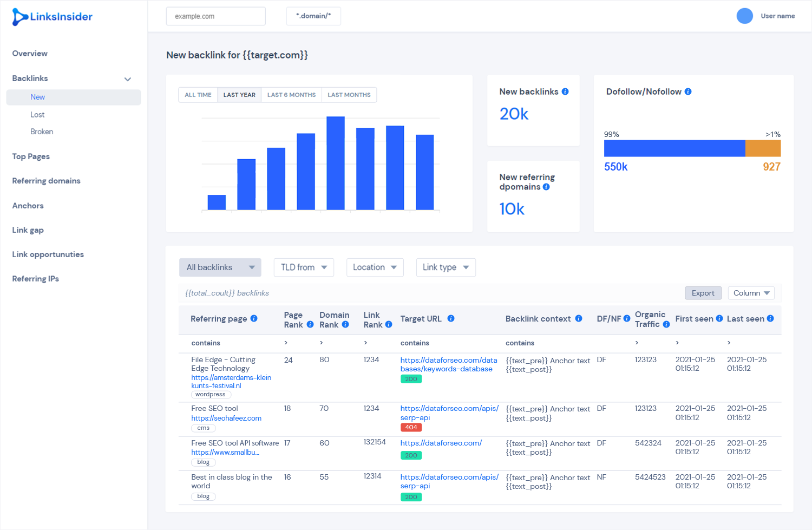
Task: Collapse the Backlinks sidebar section chevron
Action: (128, 79)
